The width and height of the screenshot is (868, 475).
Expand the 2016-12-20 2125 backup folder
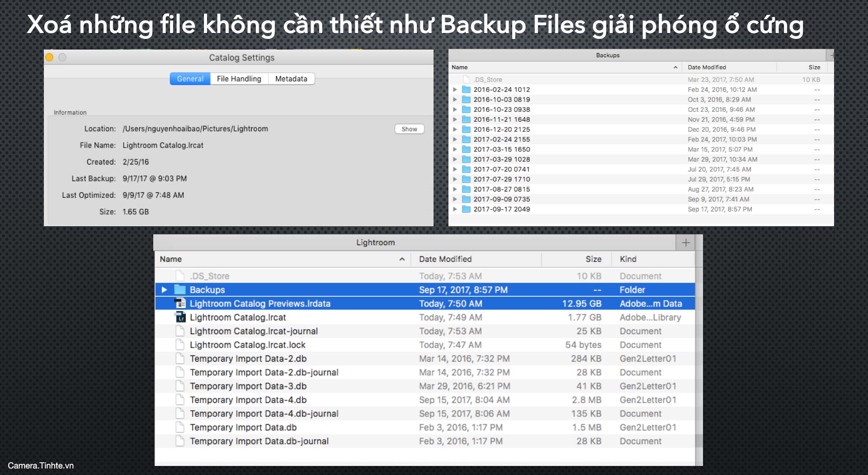[455, 129]
